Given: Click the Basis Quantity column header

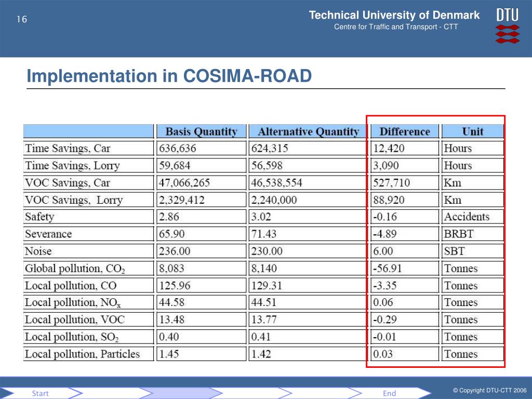Looking at the screenshot, I should [201, 131].
